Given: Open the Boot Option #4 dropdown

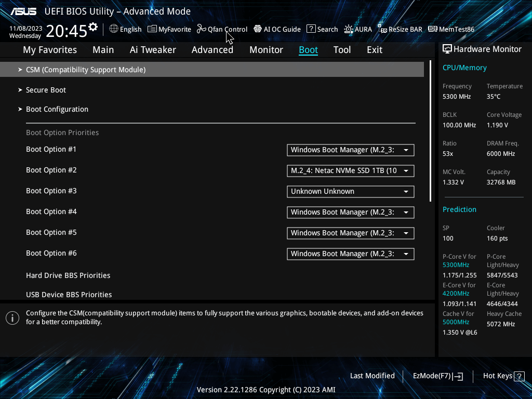Looking at the screenshot, I should coord(351,212).
